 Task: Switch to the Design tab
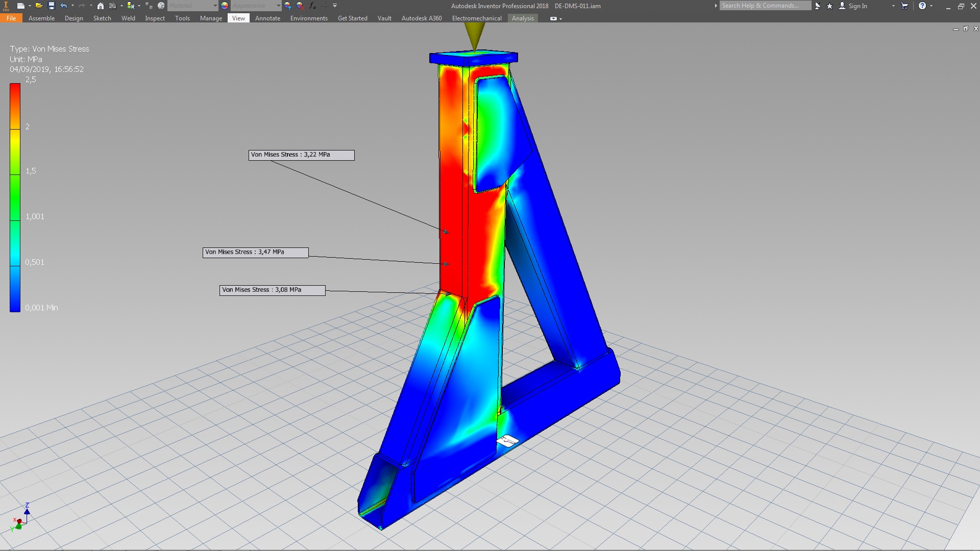pos(73,18)
